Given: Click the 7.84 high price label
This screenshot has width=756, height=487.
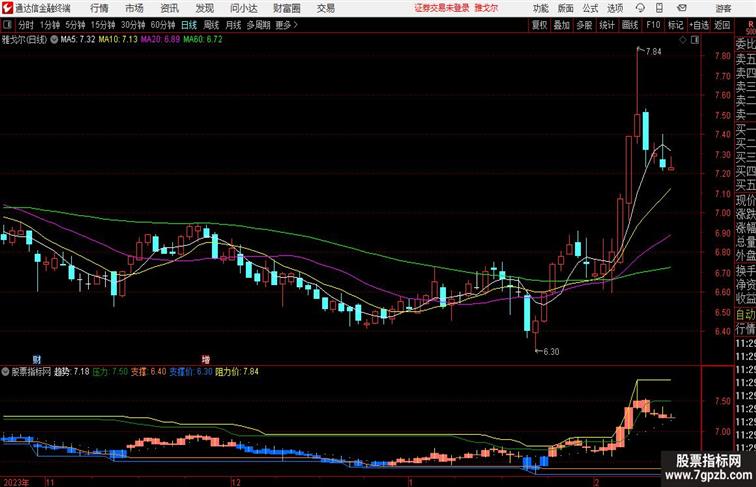Looking at the screenshot, I should pos(653,52).
